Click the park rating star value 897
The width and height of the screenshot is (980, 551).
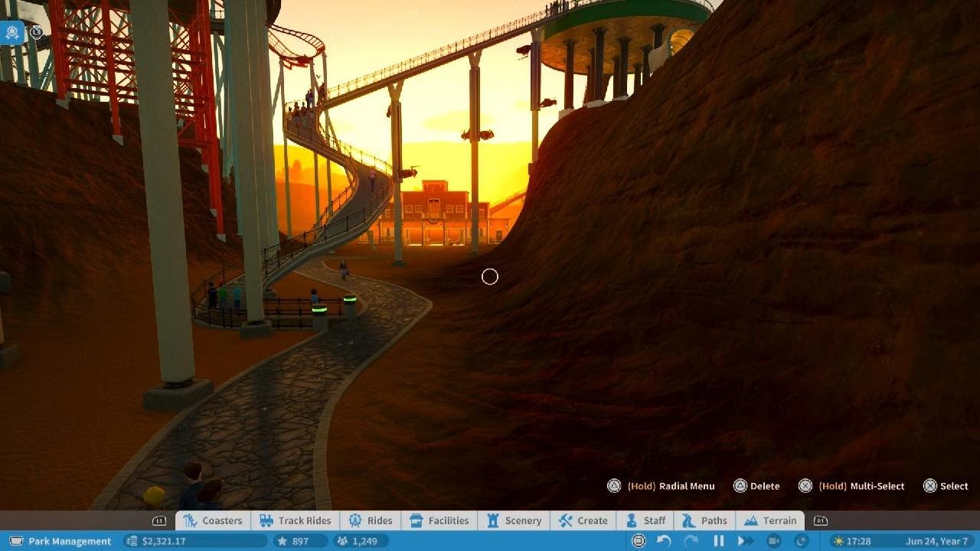click(300, 541)
